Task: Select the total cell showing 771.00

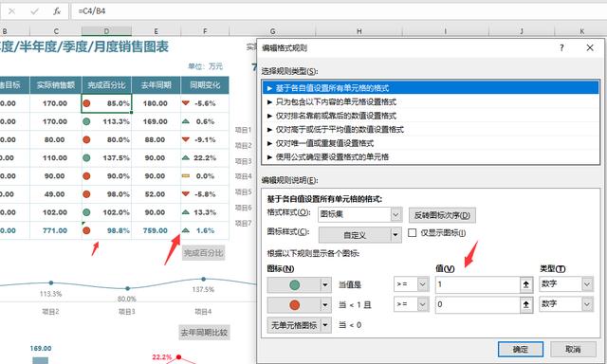Action: (x=56, y=230)
